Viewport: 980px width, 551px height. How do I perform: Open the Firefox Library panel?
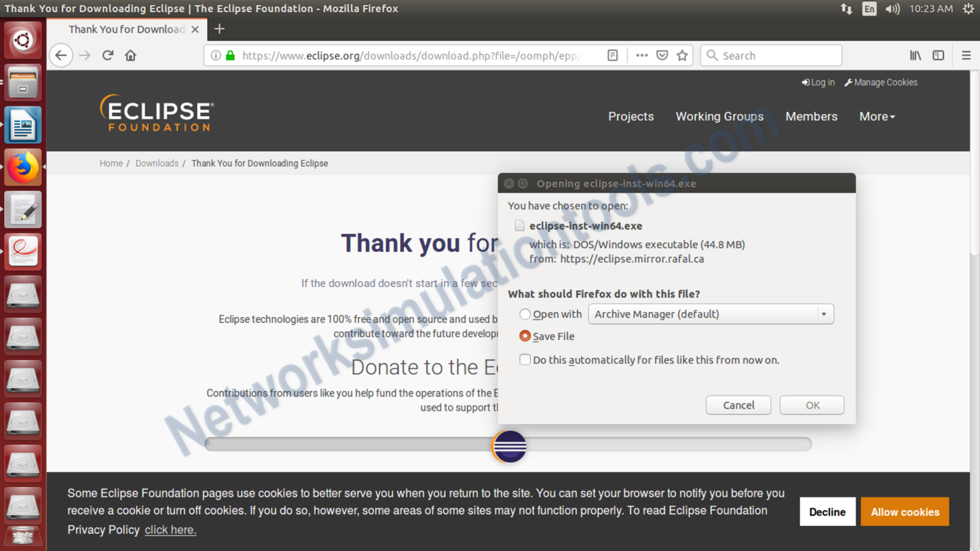(x=915, y=55)
